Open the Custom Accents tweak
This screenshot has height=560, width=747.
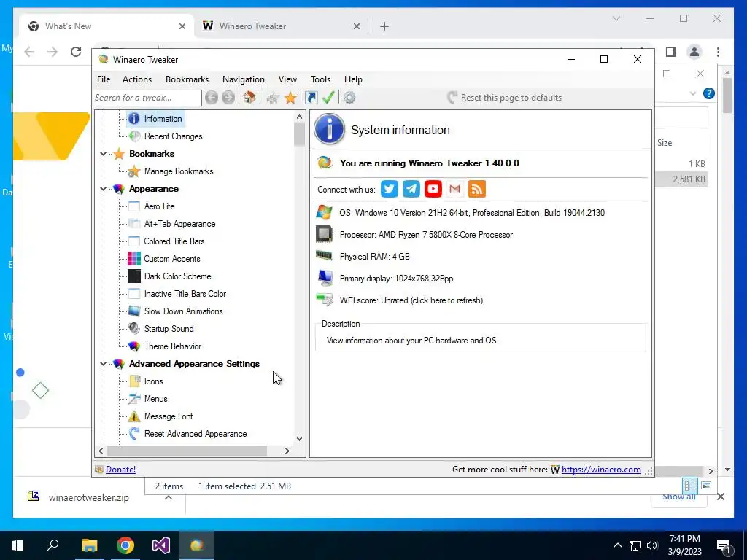[x=172, y=259]
